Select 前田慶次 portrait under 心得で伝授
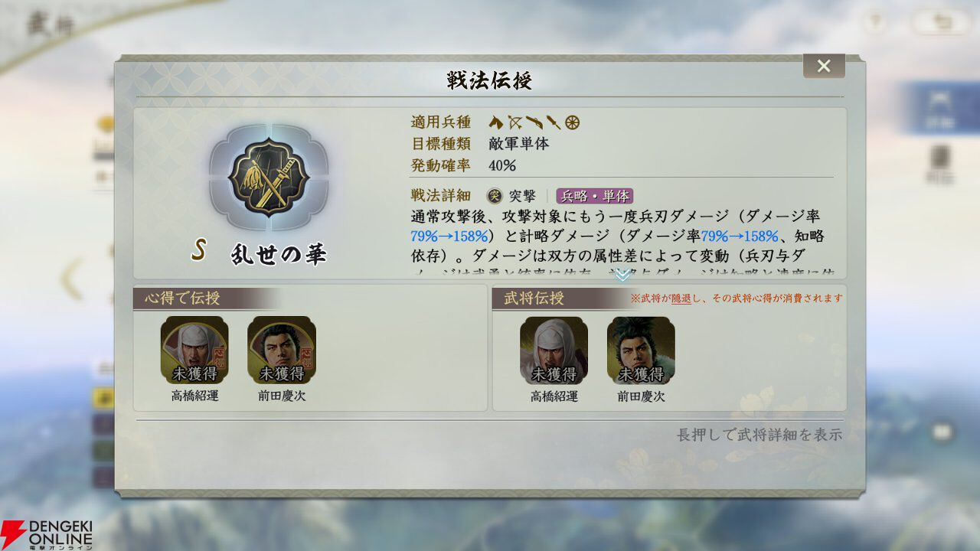 click(282, 350)
